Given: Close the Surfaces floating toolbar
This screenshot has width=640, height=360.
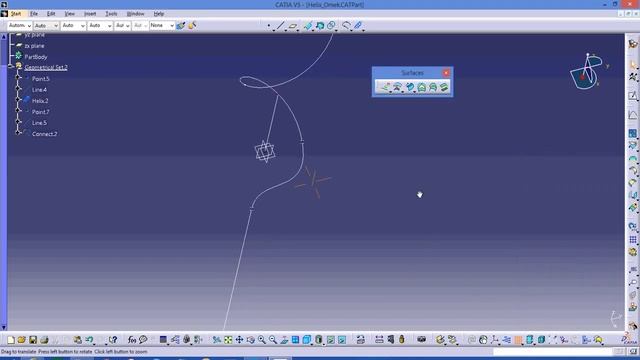Looking at the screenshot, I should [x=446, y=73].
